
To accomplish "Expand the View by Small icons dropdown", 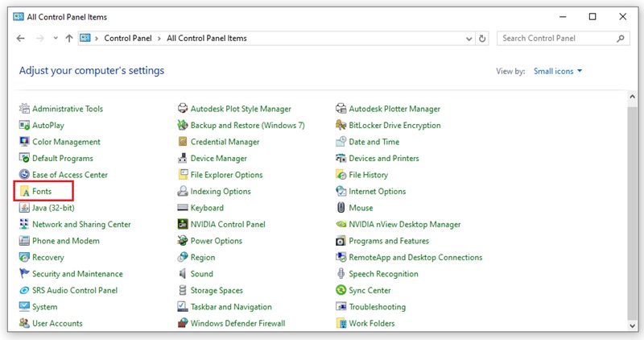I will click(558, 71).
